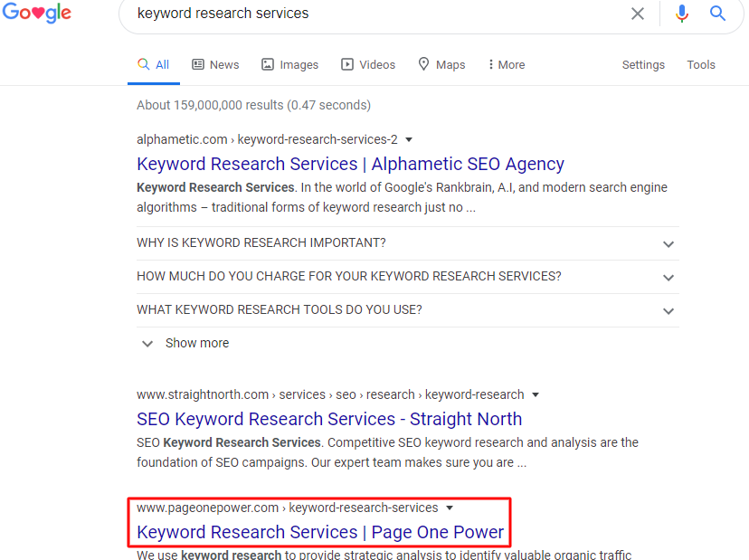Start a voice search with the microphone icon
The image size is (749, 560).
coord(682,14)
